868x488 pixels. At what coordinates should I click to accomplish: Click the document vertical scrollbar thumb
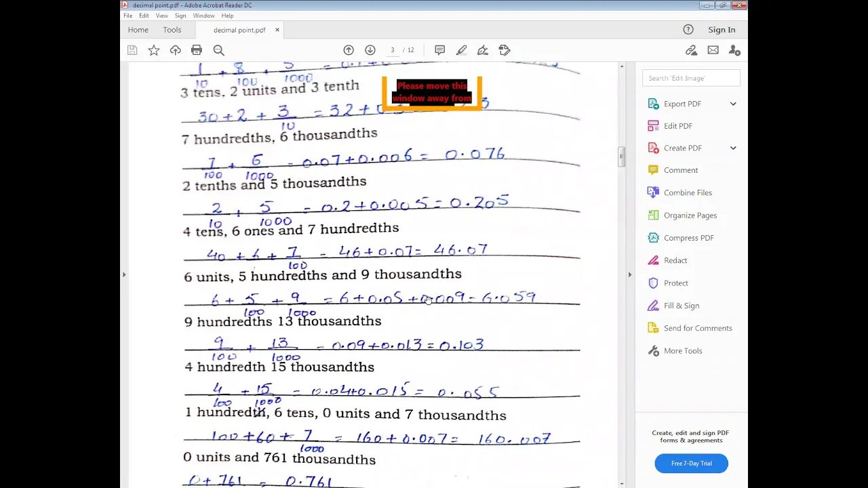(621, 157)
